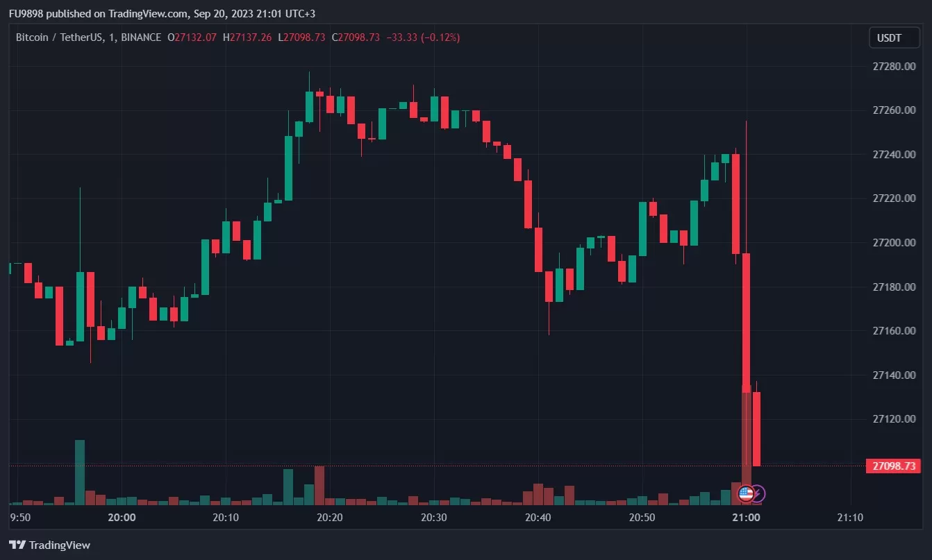Click the 27140.00 price scale label
The height and width of the screenshot is (560, 932).
(x=893, y=375)
